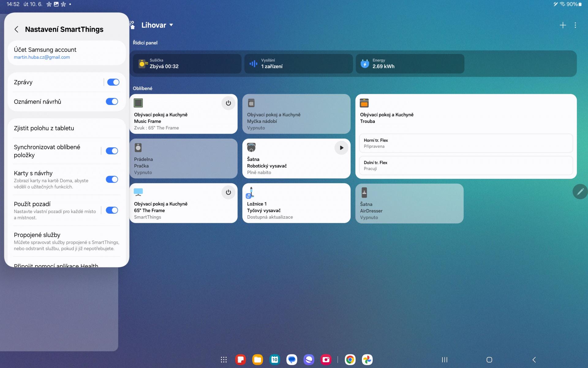Toggle the Zprávy switch

(x=113, y=82)
